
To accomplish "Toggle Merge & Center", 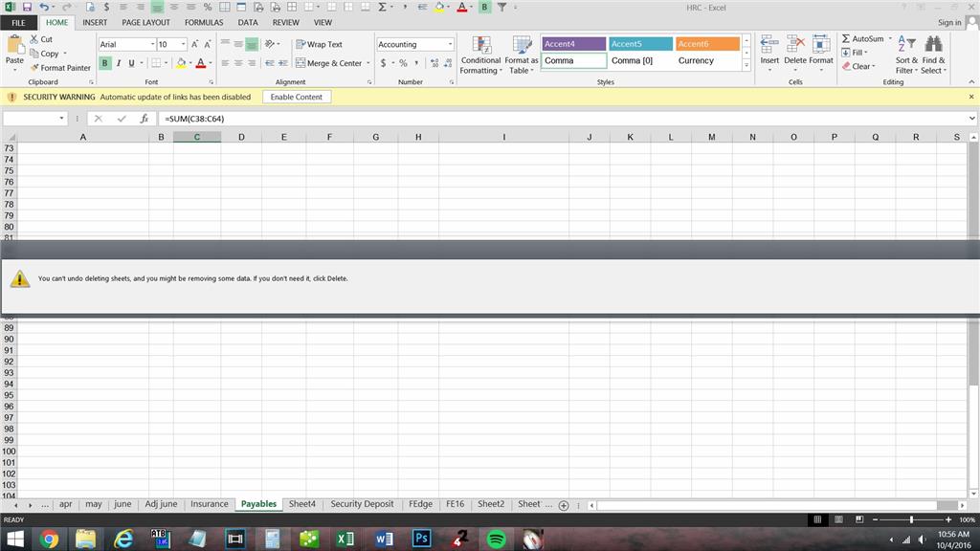I will 329,63.
